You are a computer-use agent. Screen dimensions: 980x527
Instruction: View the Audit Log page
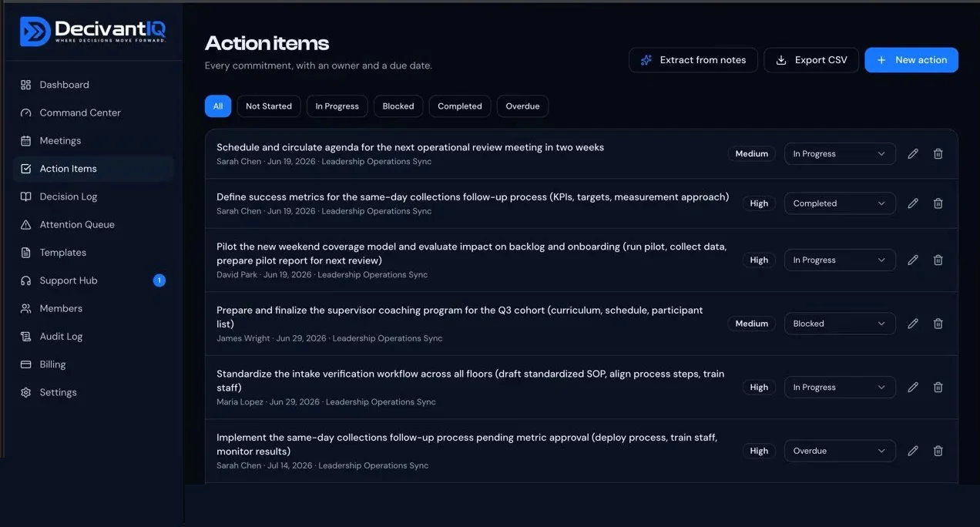pyautogui.click(x=92, y=337)
